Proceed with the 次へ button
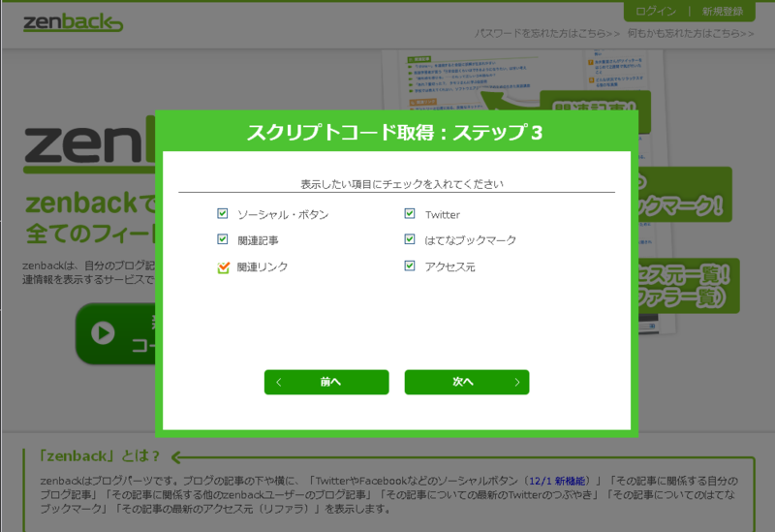The image size is (775, 532). (x=467, y=382)
